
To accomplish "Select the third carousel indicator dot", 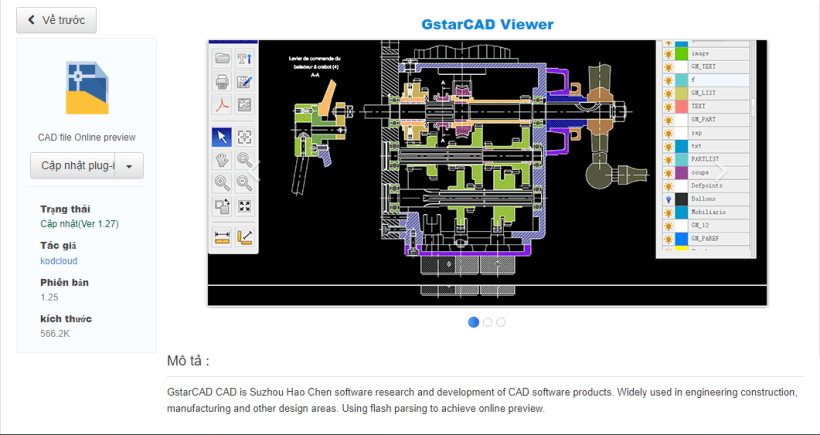I will pos(501,322).
